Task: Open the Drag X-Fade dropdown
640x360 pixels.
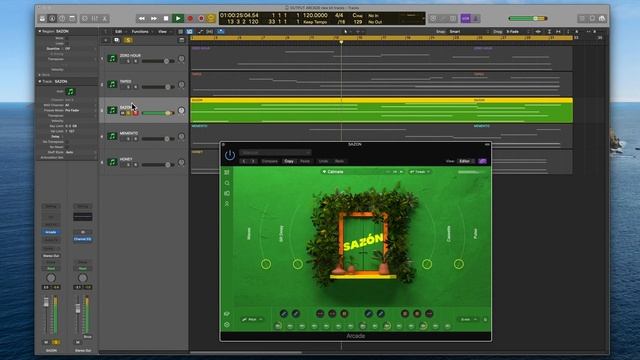Action: pos(518,31)
